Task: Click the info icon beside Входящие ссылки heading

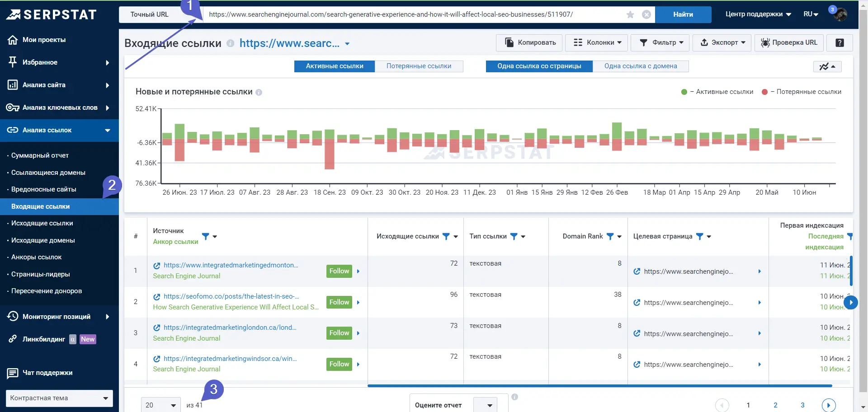Action: 231,43
